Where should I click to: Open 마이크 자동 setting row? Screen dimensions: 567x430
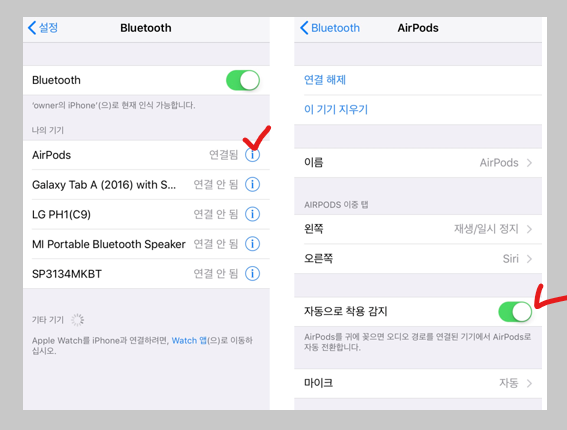pyautogui.click(x=418, y=383)
